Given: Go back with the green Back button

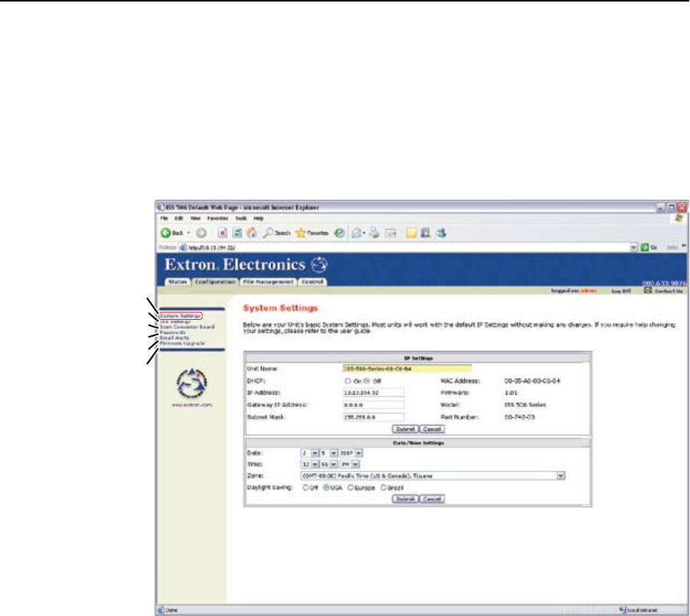Looking at the screenshot, I should click(x=172, y=233).
